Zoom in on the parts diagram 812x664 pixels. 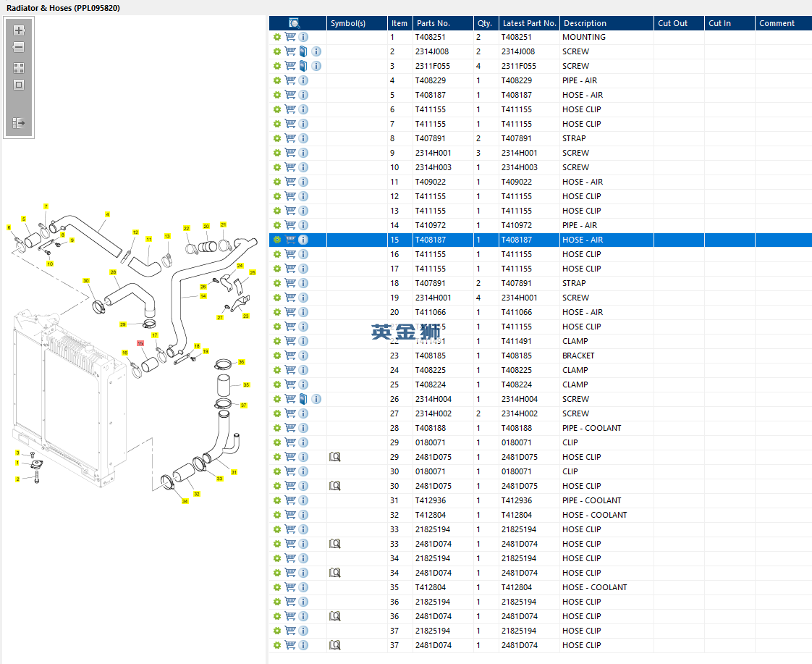point(19,30)
